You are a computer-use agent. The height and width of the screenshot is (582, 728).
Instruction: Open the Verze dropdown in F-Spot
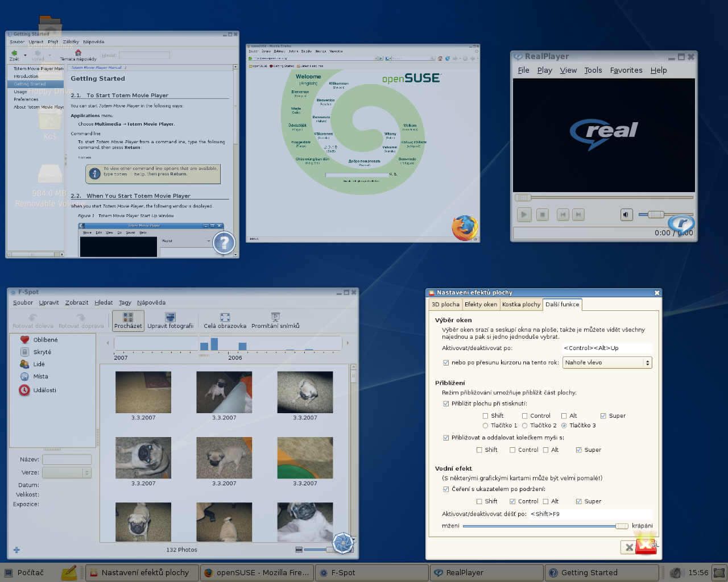67,473
